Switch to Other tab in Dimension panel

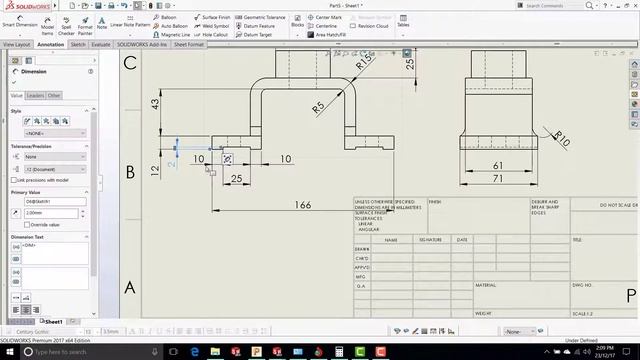54,96
